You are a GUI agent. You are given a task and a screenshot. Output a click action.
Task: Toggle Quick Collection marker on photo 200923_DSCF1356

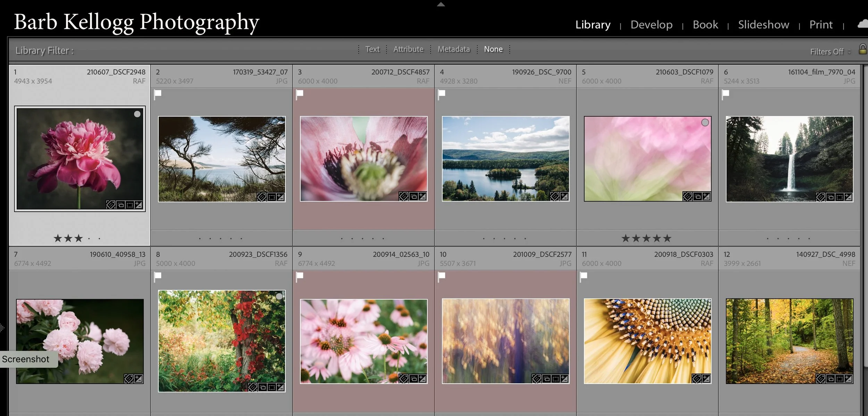[x=279, y=296]
